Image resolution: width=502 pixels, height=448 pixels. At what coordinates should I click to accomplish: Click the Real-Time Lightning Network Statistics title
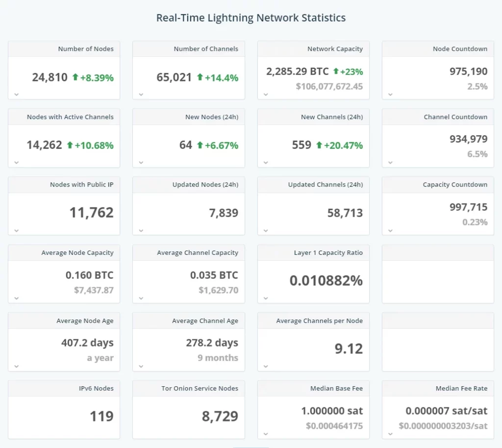(x=251, y=18)
